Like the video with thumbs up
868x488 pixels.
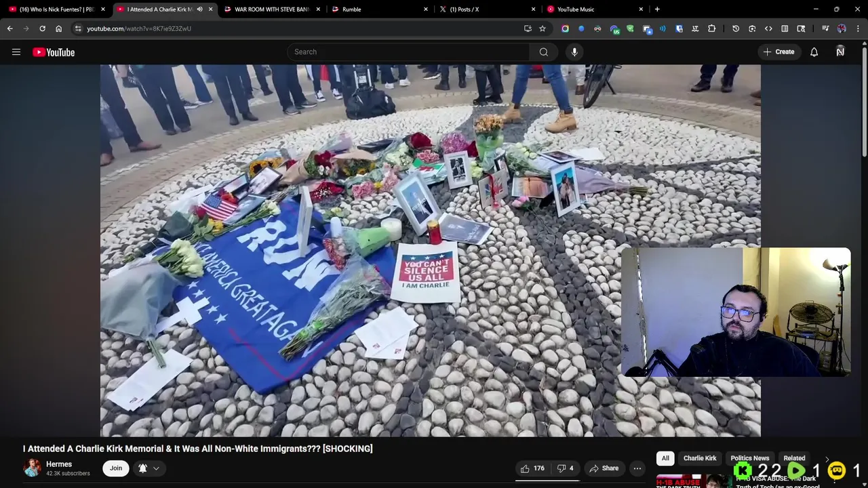click(x=533, y=468)
